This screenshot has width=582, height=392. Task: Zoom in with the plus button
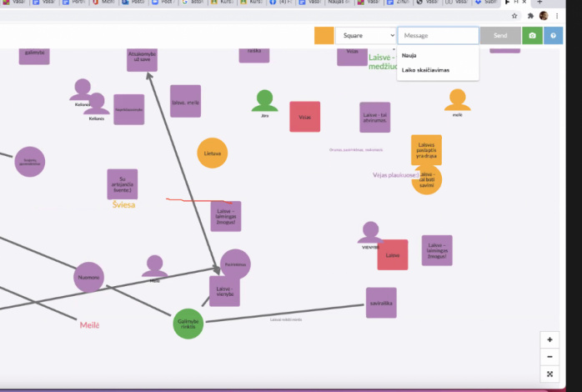(x=549, y=339)
